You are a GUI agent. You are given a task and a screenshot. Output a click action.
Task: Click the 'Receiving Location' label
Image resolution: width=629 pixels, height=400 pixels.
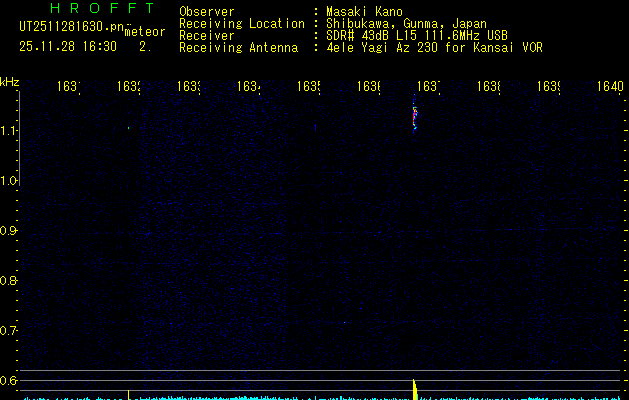click(242, 24)
